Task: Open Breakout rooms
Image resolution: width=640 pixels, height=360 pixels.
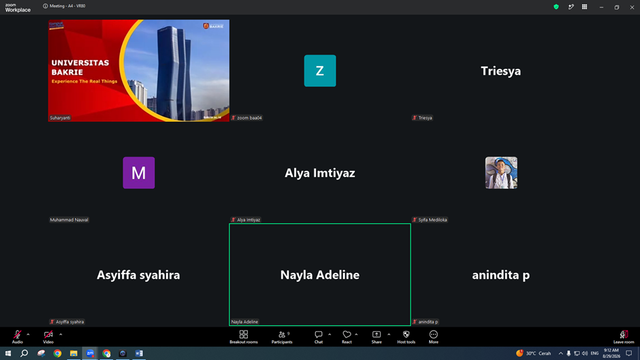Action: [244, 337]
